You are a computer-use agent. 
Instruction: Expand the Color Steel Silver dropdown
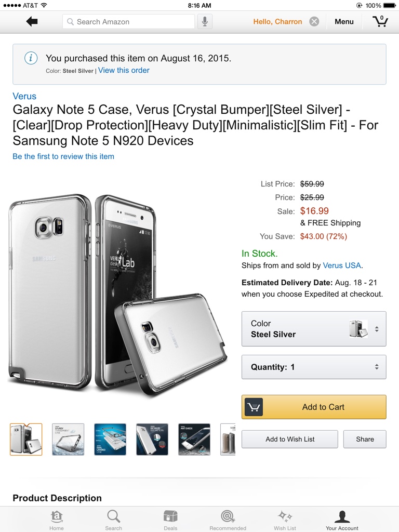click(314, 329)
